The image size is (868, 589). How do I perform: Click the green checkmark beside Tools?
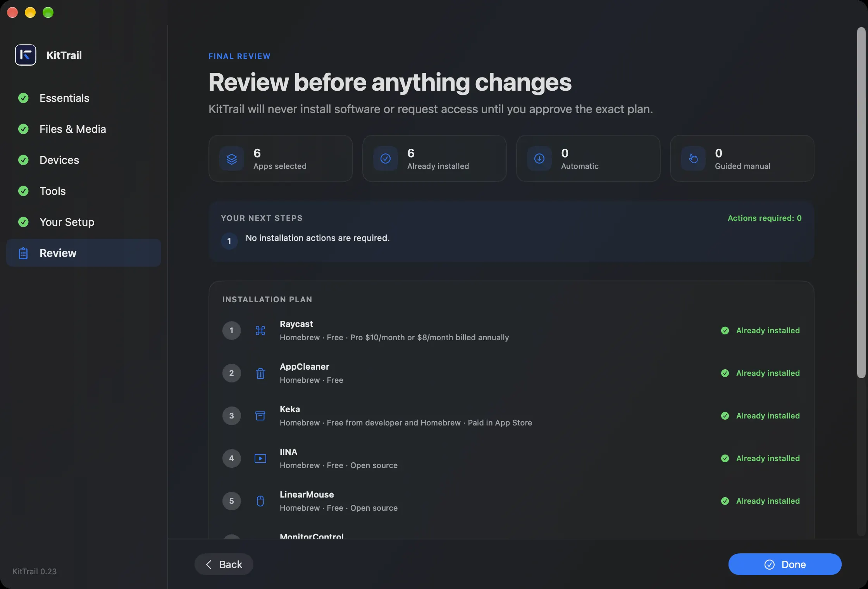click(23, 191)
